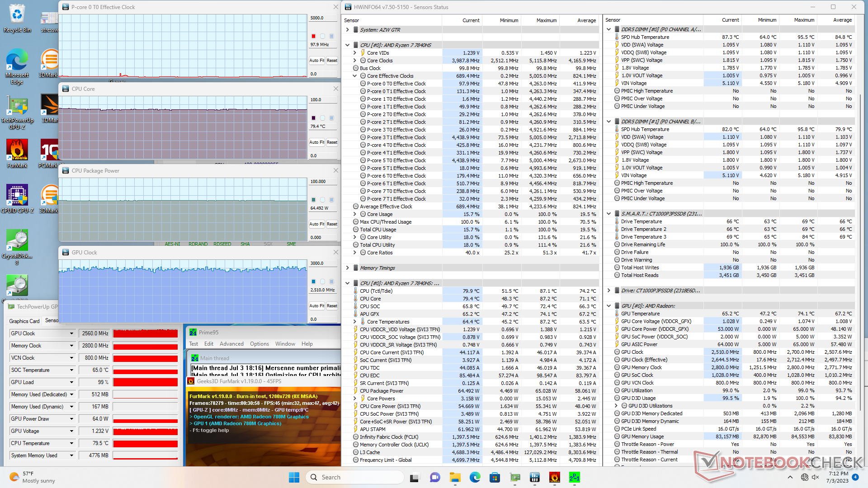
Task: Click Prime95 icon in taskbar
Action: [x=575, y=477]
